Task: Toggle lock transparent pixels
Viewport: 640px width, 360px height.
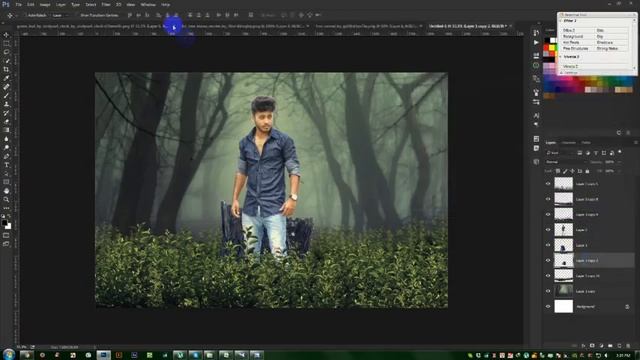Action: pos(558,171)
